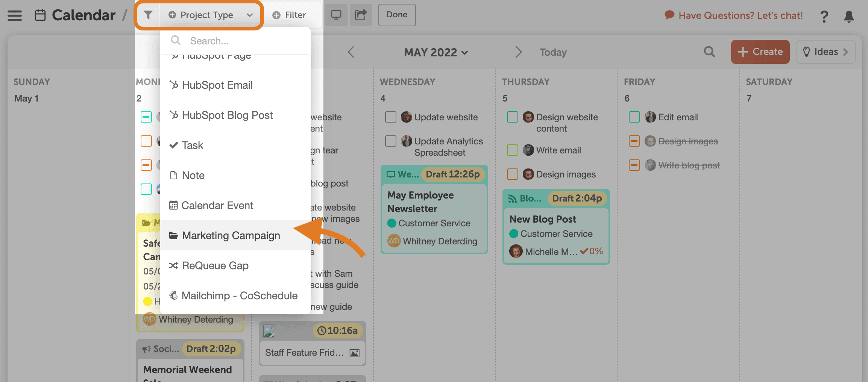
Task: Toggle the Edit email task checkbox
Action: click(634, 117)
